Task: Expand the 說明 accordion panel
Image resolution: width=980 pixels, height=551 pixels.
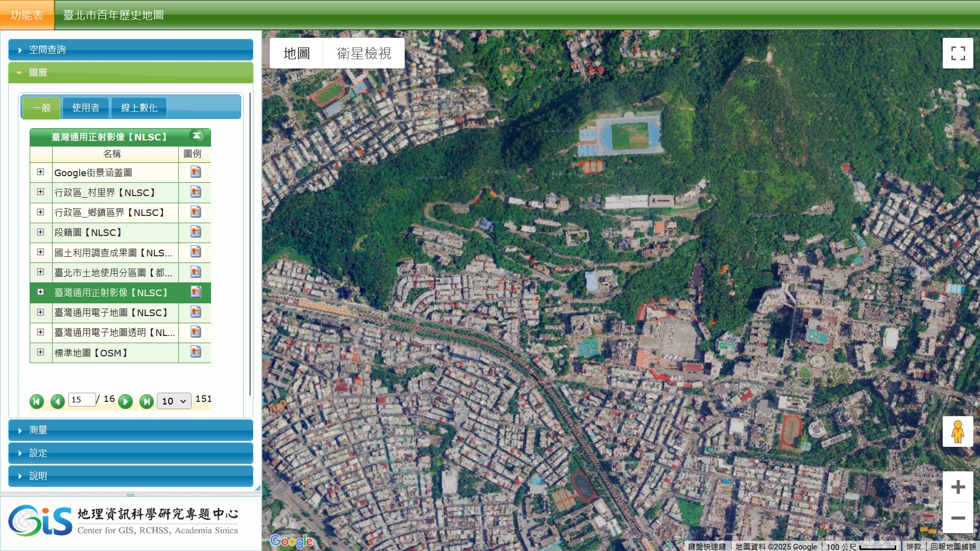Action: coord(131,476)
